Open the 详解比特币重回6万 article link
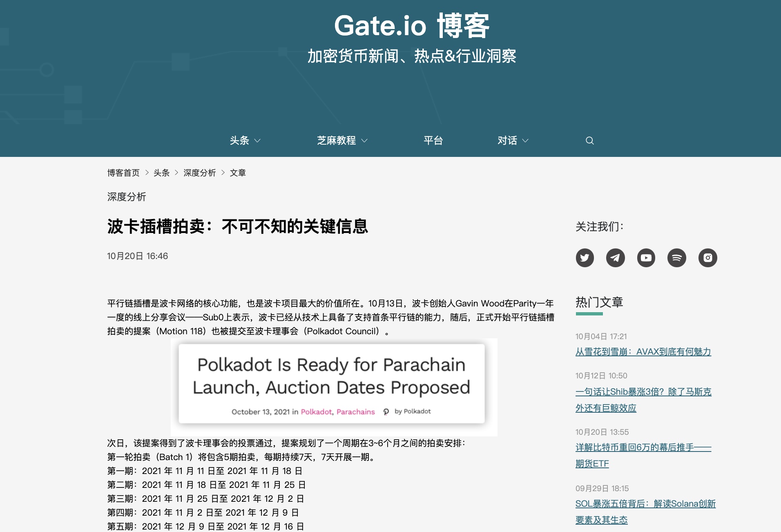 (x=643, y=456)
